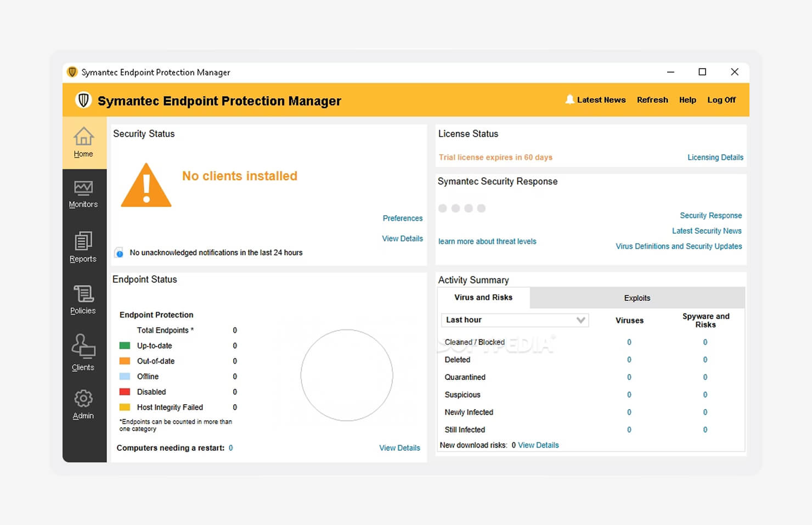Viewport: 812px width, 525px height.
Task: Click Newly Infected Spyware and Risks count
Action: [706, 412]
